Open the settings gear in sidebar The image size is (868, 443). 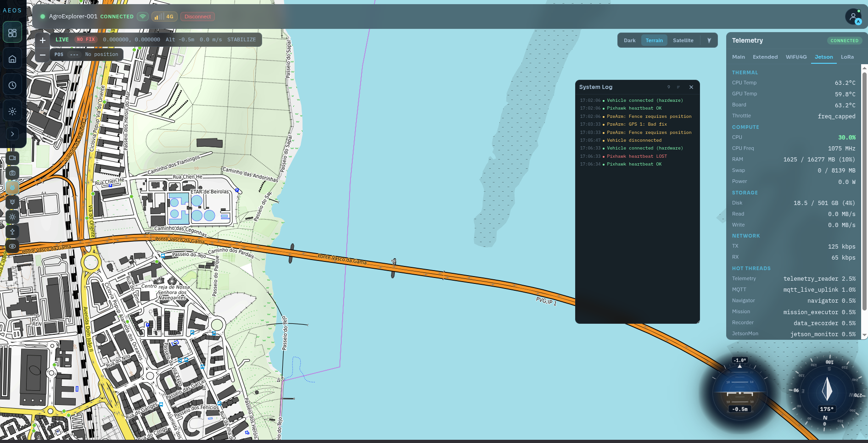pos(12,111)
